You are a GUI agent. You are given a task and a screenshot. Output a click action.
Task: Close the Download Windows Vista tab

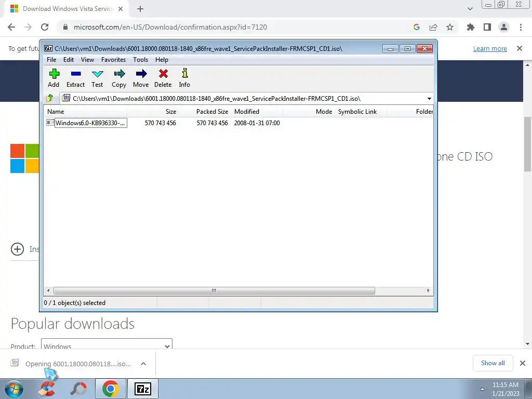[121, 9]
